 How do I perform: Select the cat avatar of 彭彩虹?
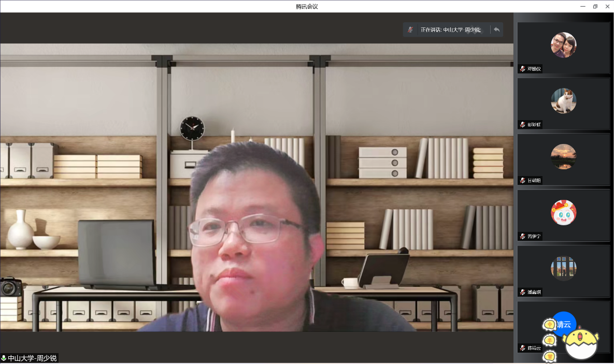coord(563,100)
